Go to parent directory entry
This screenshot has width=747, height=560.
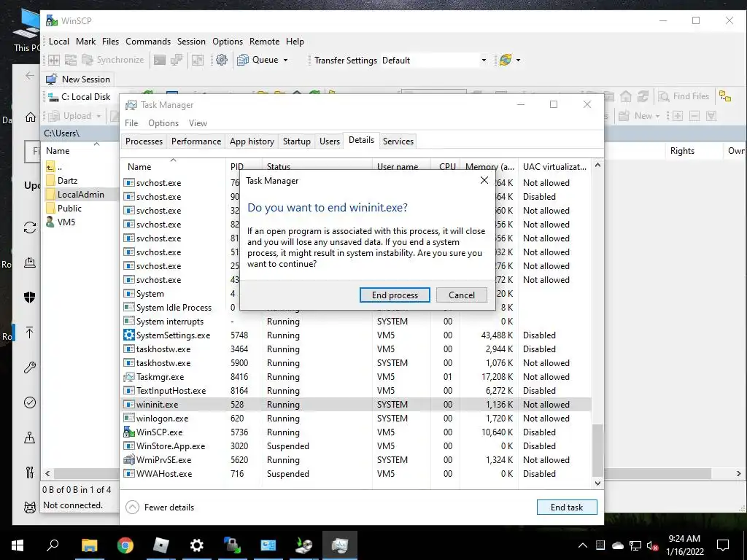(55, 167)
